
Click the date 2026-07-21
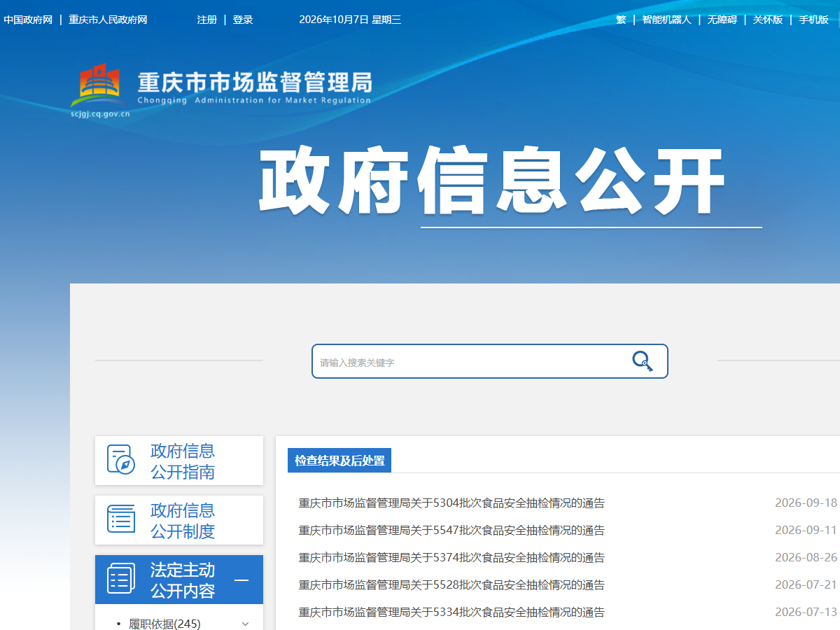click(x=806, y=584)
